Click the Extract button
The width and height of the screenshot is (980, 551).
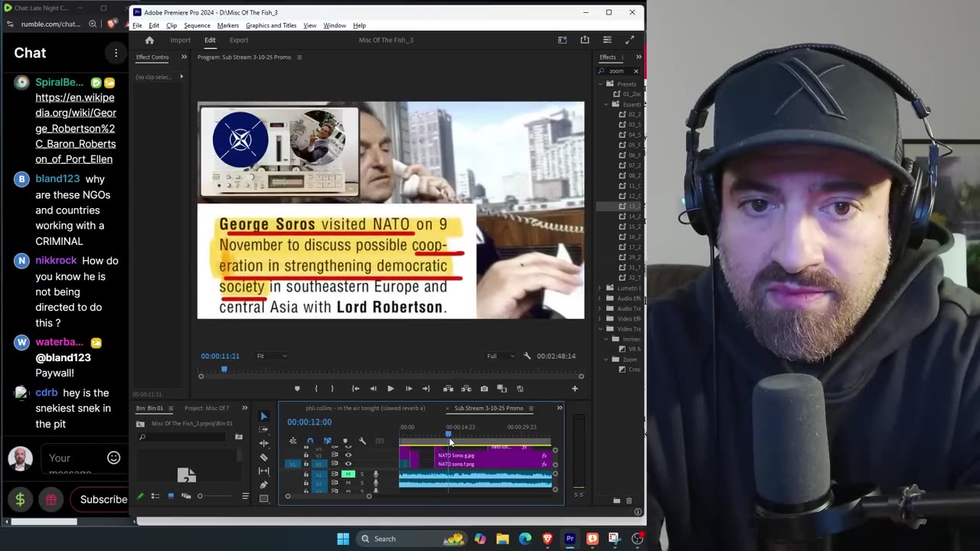[466, 389]
